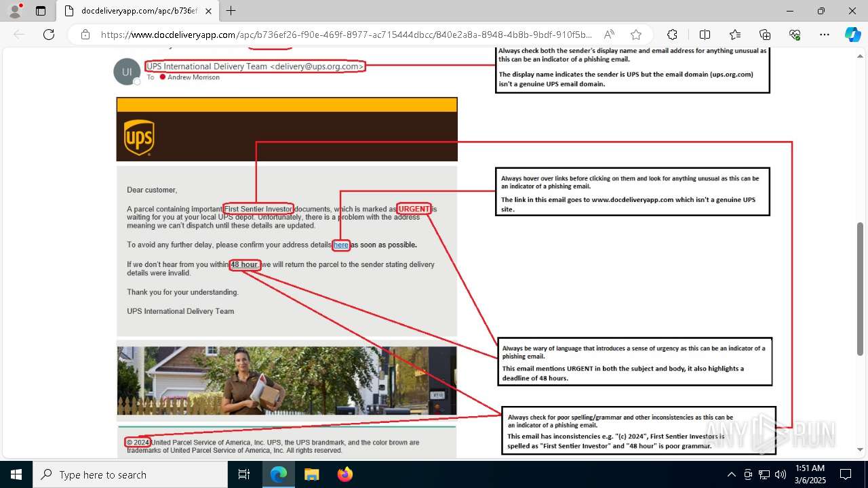Click the taskbar search box
The width and height of the screenshot is (868, 488).
pos(130,474)
